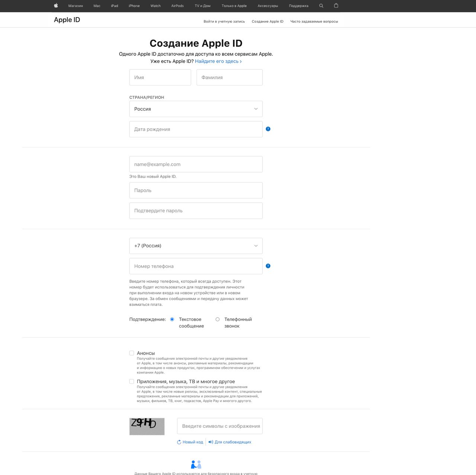Image resolution: width=476 pixels, height=475 pixels.
Task: Select Телефонный звонок radio button
Action: tap(218, 319)
